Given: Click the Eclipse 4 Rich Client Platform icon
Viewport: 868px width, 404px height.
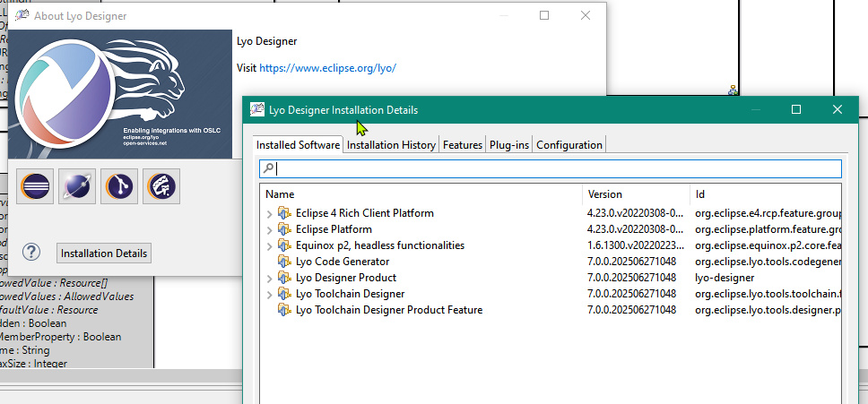Looking at the screenshot, I should click(x=284, y=213).
